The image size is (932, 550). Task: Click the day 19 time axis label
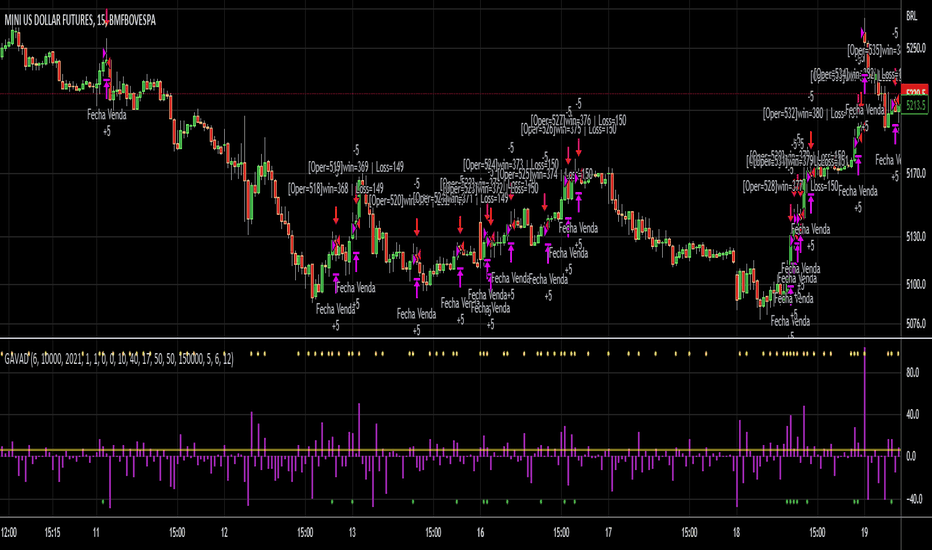tap(864, 533)
